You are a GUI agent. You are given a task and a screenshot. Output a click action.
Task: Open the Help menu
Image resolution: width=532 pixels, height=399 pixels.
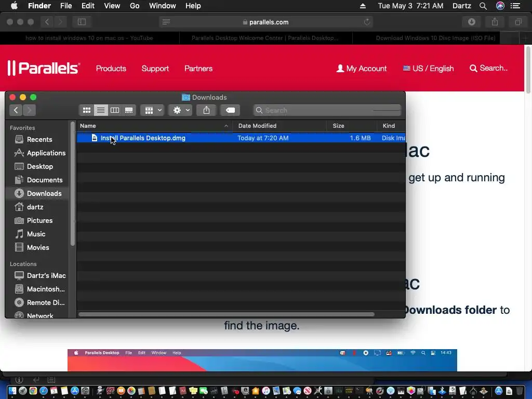(193, 6)
